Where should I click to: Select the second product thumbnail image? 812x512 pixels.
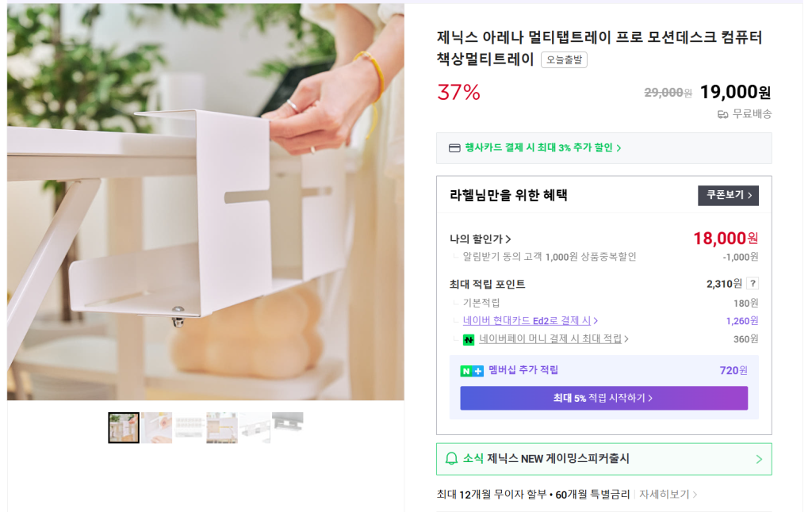pos(157,428)
